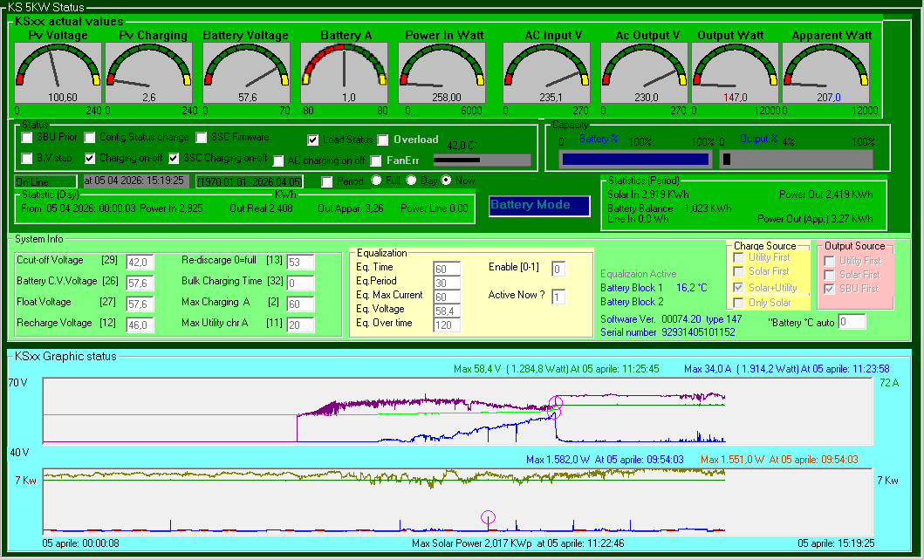Image resolution: width=924 pixels, height=560 pixels.
Task: Tick the Period checkbox
Action: pyautogui.click(x=327, y=181)
